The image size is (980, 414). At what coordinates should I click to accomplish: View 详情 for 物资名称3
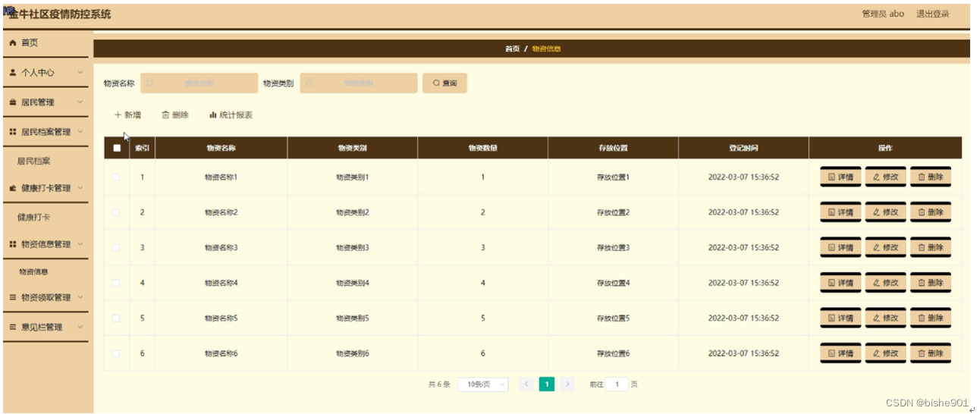pos(840,248)
